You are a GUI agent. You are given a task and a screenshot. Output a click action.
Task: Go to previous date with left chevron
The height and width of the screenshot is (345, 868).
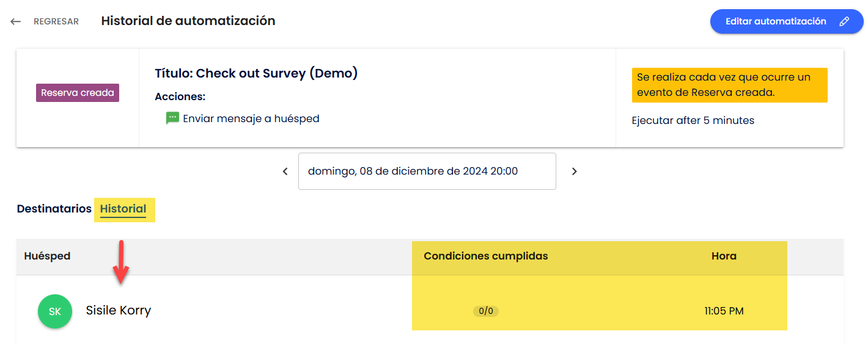coord(285,172)
